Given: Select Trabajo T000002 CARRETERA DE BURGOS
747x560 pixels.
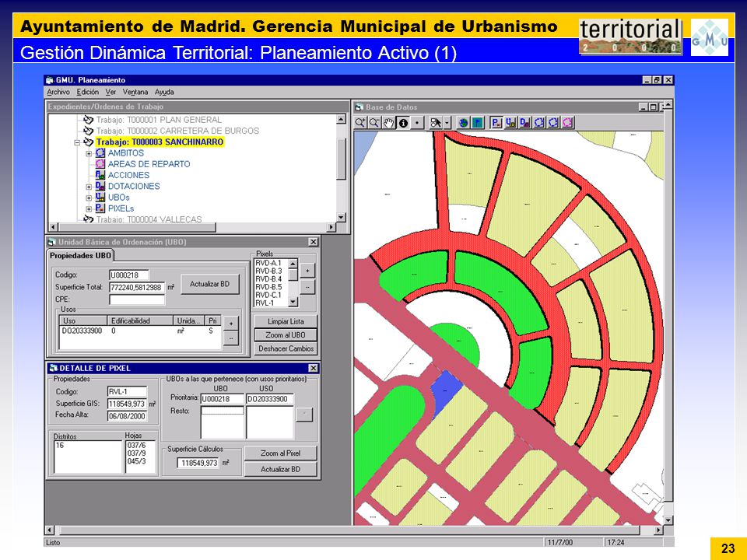Looking at the screenshot, I should coord(177,131).
